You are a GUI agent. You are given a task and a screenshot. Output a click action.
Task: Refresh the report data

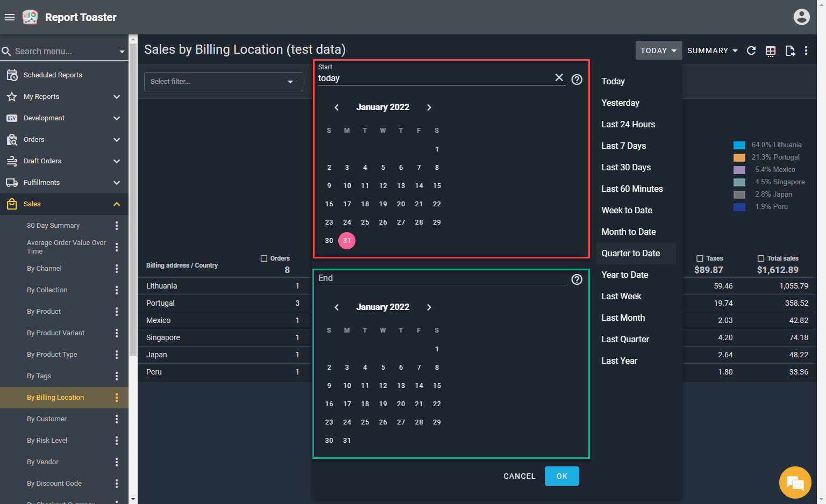pos(751,51)
